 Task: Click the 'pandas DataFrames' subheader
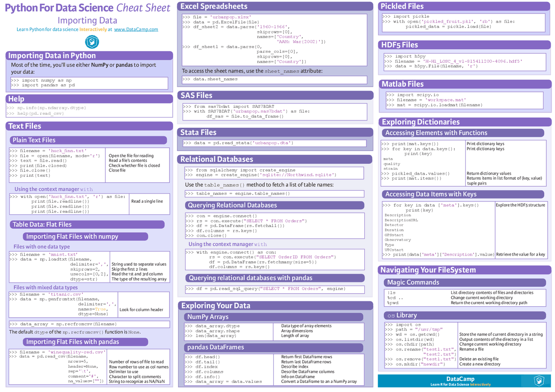pyautogui.click(x=274, y=347)
